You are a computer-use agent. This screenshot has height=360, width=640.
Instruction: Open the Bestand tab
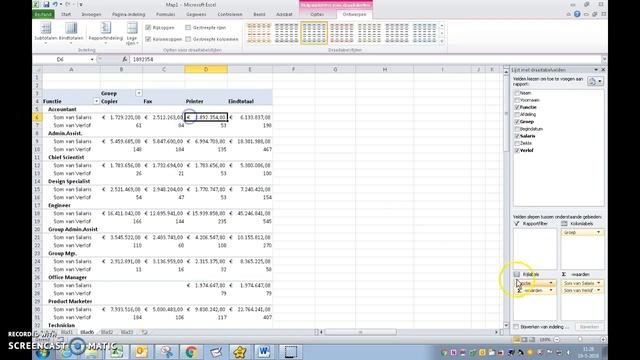click(43, 14)
